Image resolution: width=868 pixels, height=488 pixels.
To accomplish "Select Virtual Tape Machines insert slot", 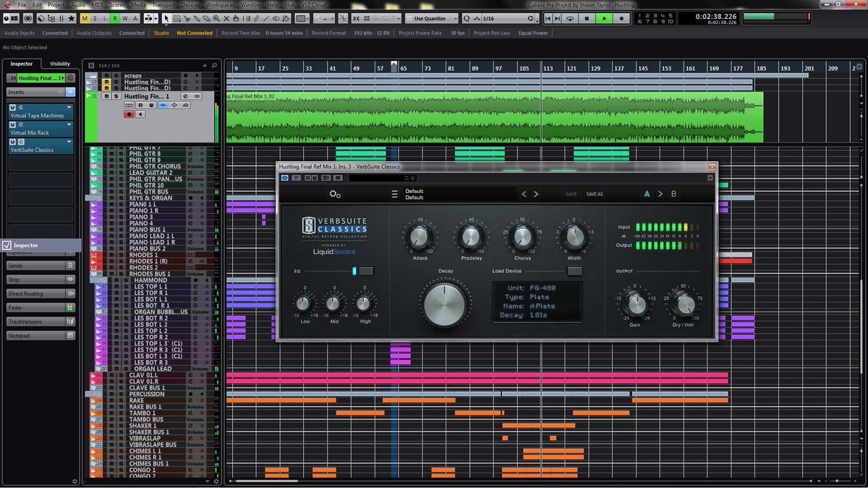I will click(x=41, y=111).
